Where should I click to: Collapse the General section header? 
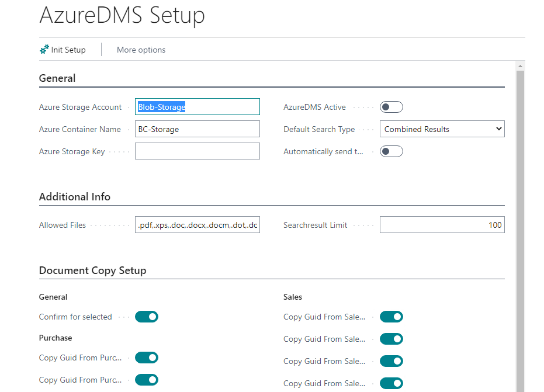point(57,78)
